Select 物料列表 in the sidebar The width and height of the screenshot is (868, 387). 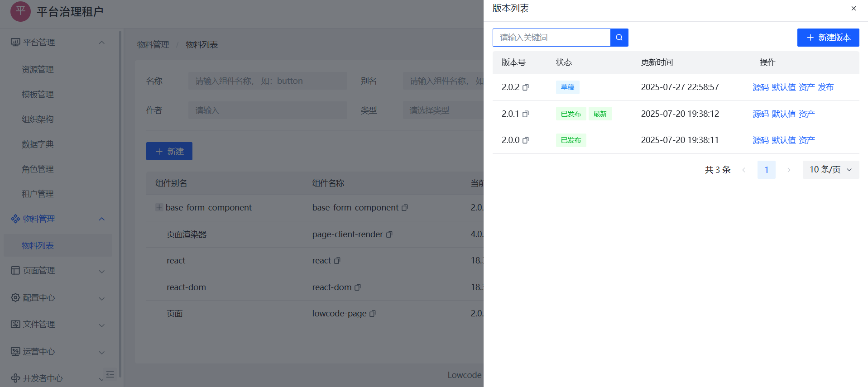[38, 245]
